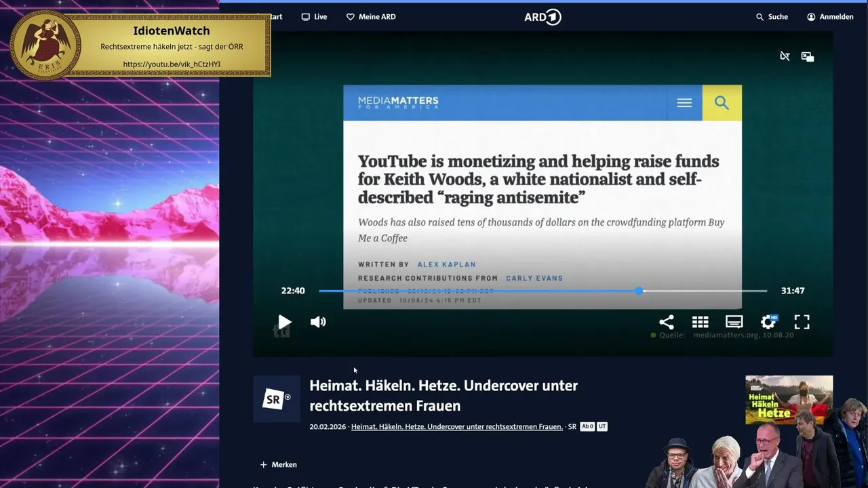Open the Live menu item
868x488 pixels.
pos(314,16)
